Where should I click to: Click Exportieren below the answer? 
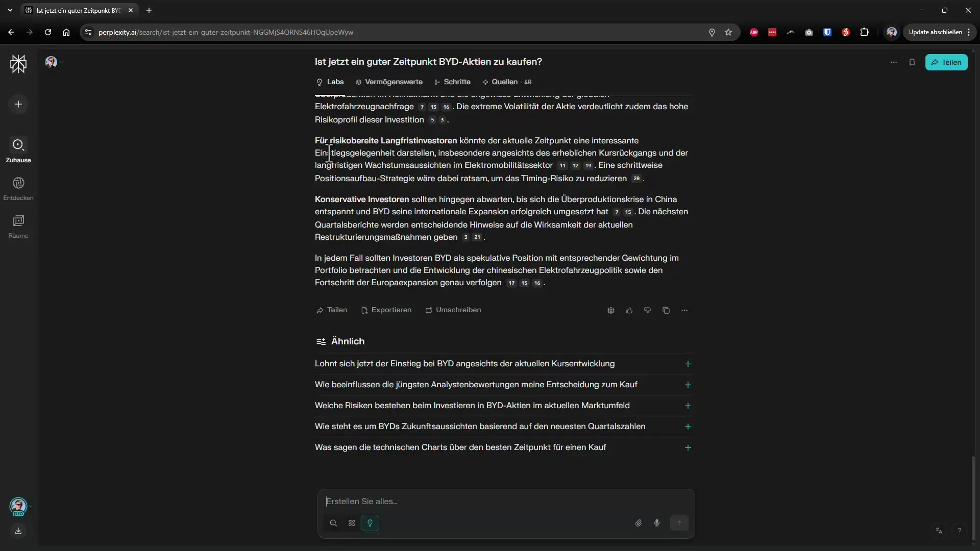(x=386, y=310)
